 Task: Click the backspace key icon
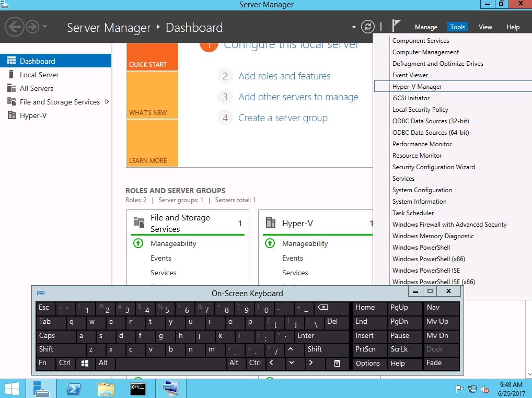point(331,308)
